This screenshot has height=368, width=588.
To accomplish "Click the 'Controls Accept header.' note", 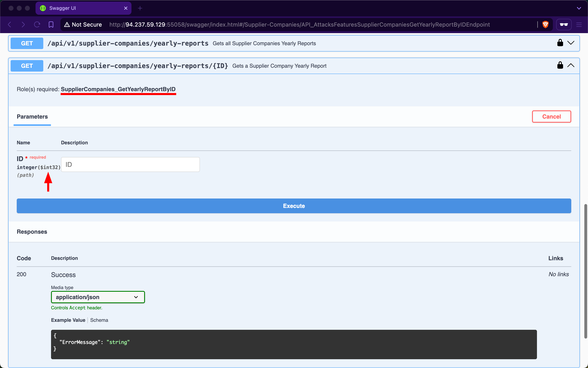I will pos(77,308).
